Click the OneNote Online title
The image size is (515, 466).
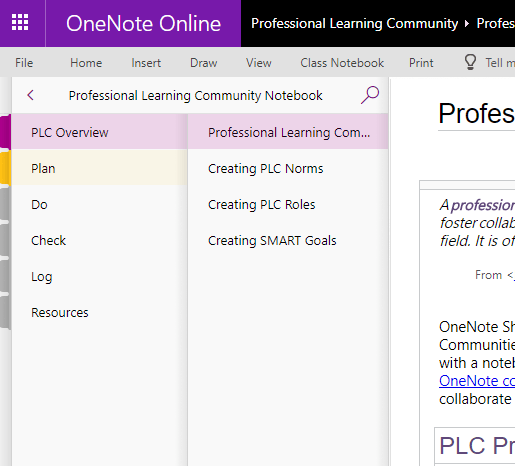pos(143,23)
